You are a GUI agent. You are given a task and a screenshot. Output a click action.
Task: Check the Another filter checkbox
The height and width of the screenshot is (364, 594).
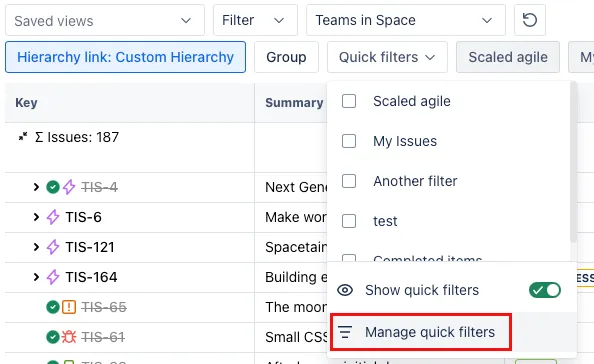pos(349,181)
